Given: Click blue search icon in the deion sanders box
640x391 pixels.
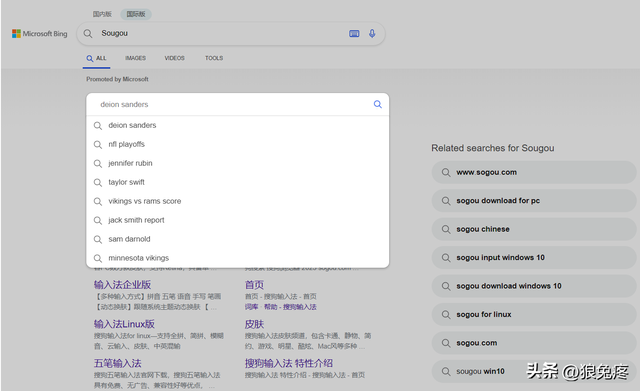Looking at the screenshot, I should click(x=378, y=104).
